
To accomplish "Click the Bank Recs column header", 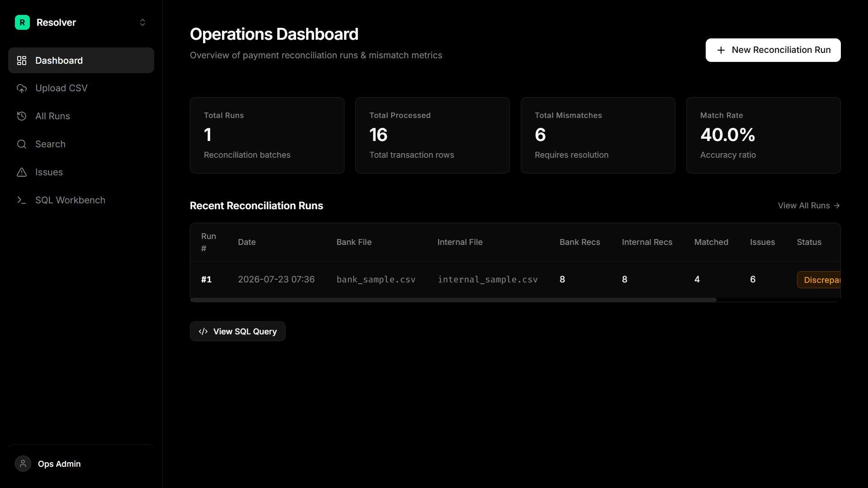I will pyautogui.click(x=580, y=242).
